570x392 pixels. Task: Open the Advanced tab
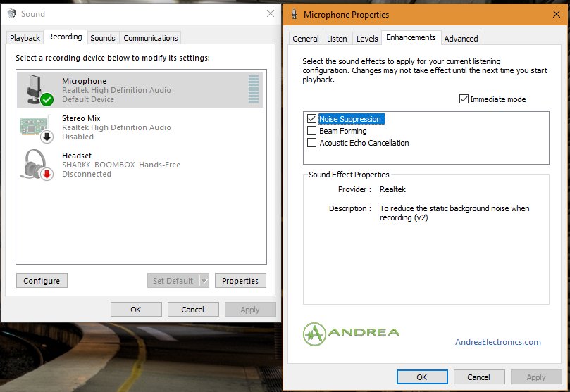[461, 39]
